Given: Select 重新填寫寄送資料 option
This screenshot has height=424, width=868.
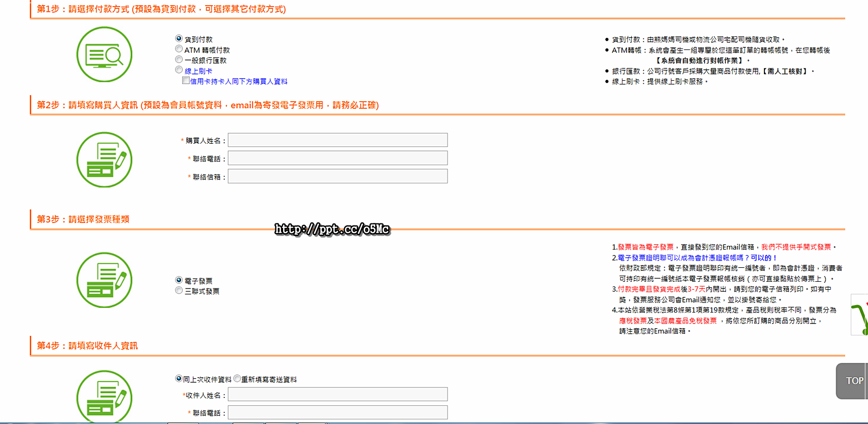Looking at the screenshot, I should point(237,379).
